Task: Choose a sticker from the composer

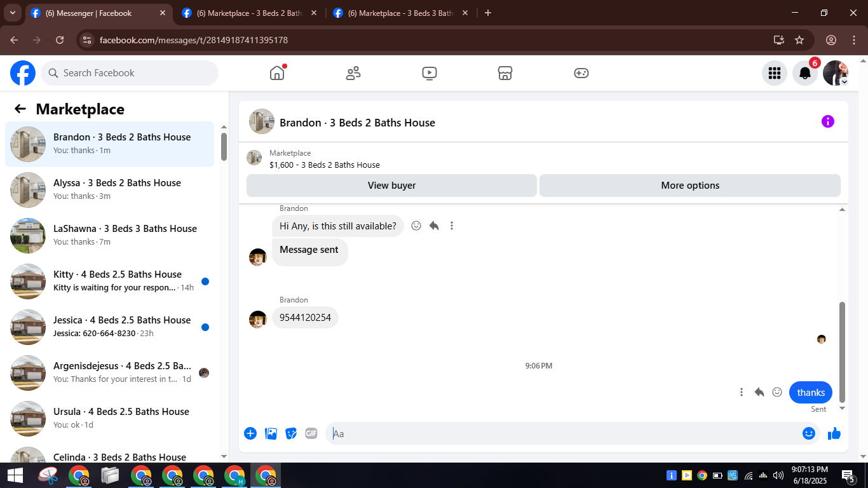Action: tap(291, 433)
